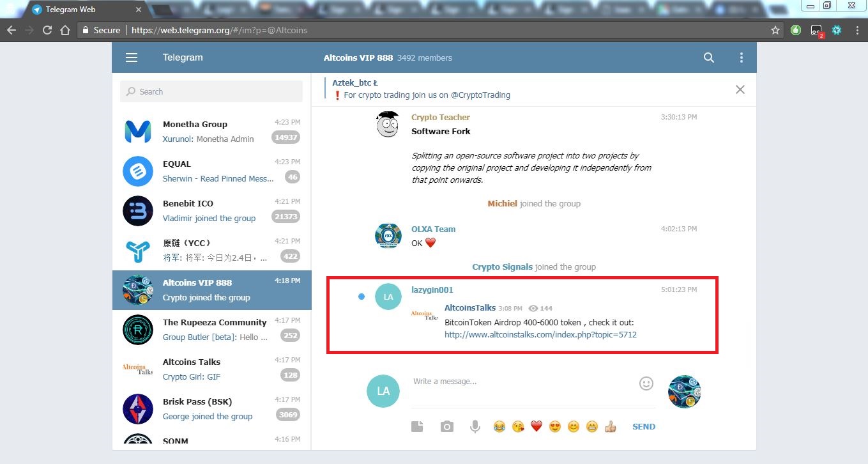Click the Software Fork message heading
Screen dimensions: 868x464
(x=441, y=131)
